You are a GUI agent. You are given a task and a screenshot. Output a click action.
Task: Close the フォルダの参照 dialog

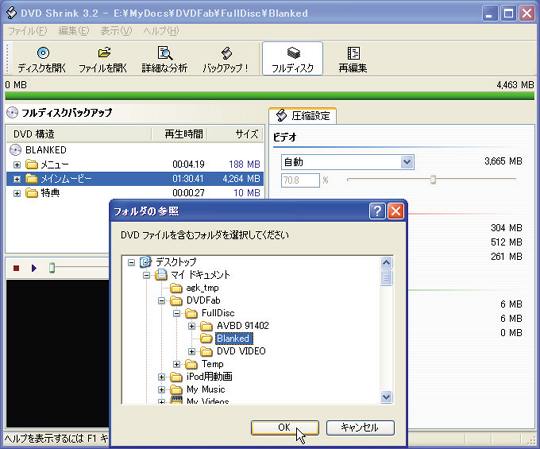pos(396,211)
